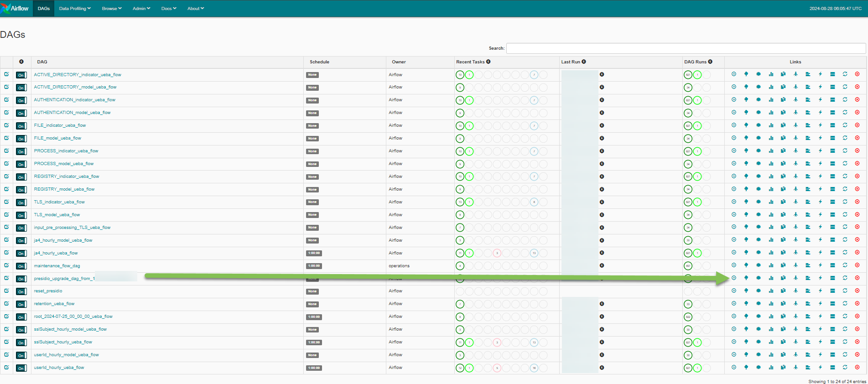Refresh the retention_ueba_flow DAG
This screenshot has width=868, height=384.
pos(845,303)
